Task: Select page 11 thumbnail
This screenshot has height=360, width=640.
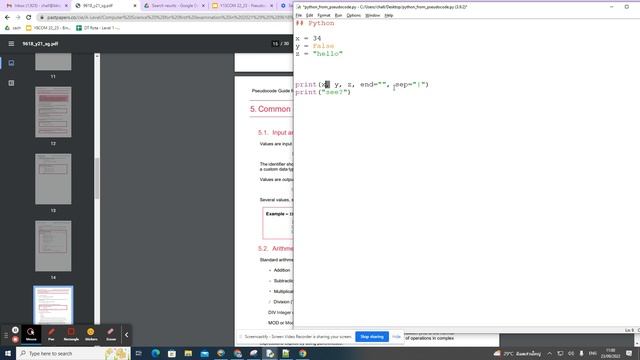Action: click(x=53, y=62)
